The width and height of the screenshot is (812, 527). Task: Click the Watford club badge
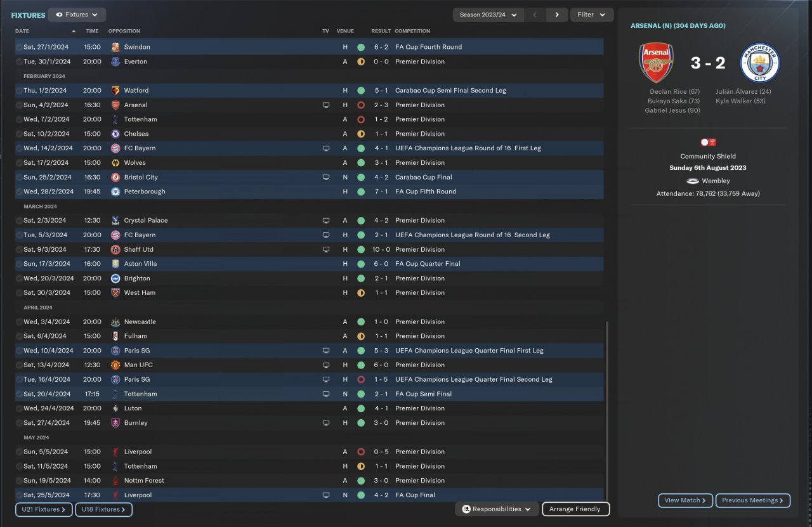(115, 91)
